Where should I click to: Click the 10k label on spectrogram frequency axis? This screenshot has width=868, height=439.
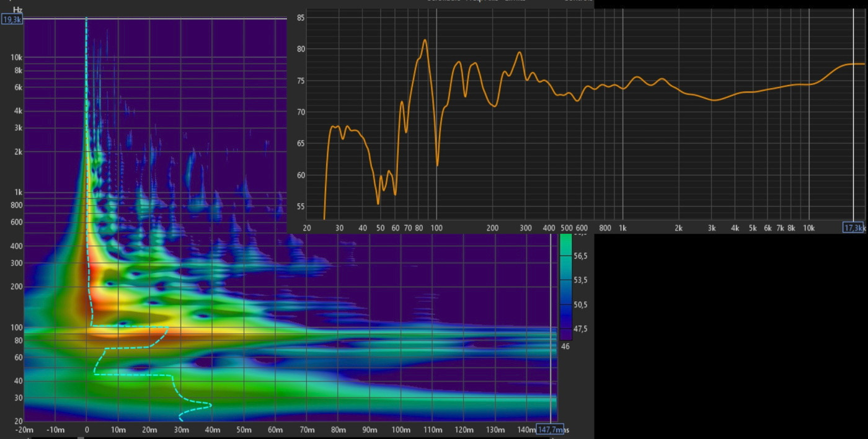[15, 57]
